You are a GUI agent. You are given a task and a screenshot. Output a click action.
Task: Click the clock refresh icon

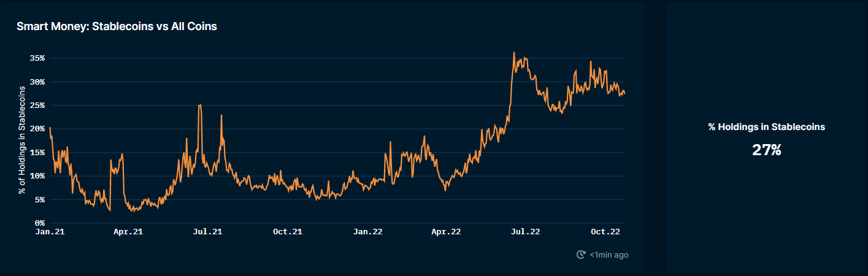point(580,255)
